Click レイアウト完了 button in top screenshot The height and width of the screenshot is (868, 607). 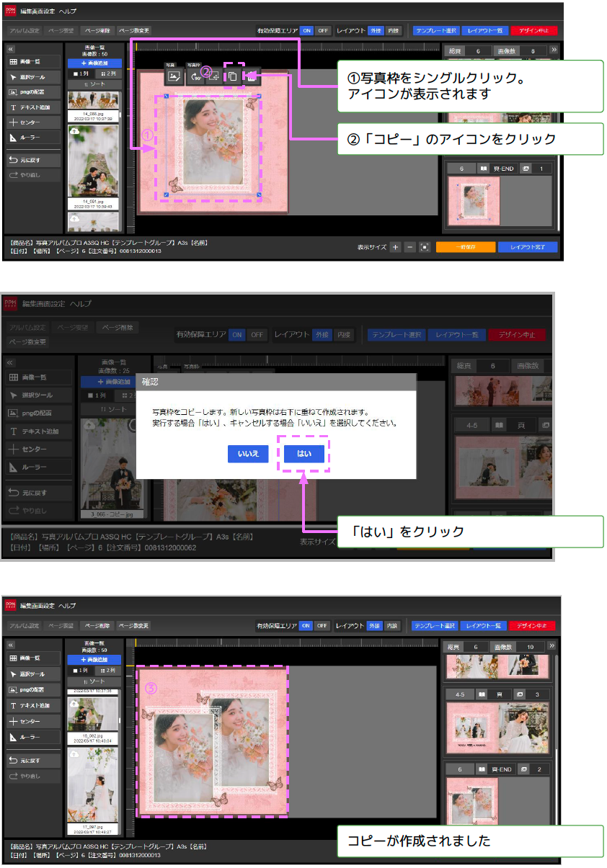click(528, 247)
